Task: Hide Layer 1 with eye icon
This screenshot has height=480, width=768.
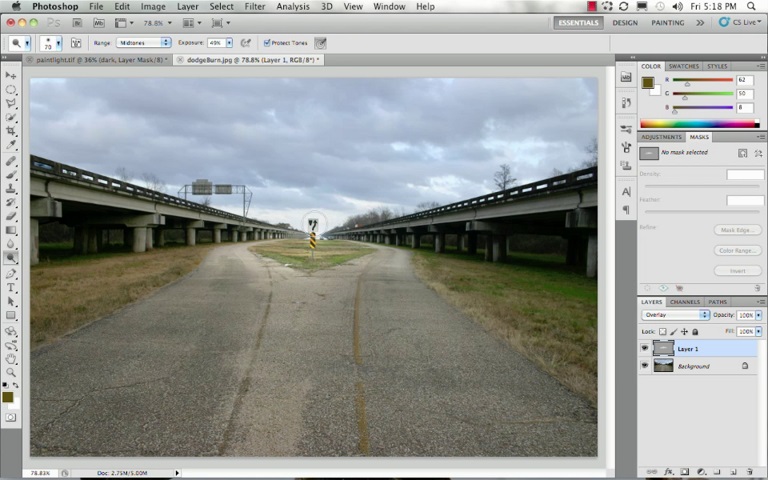Action: [x=645, y=348]
